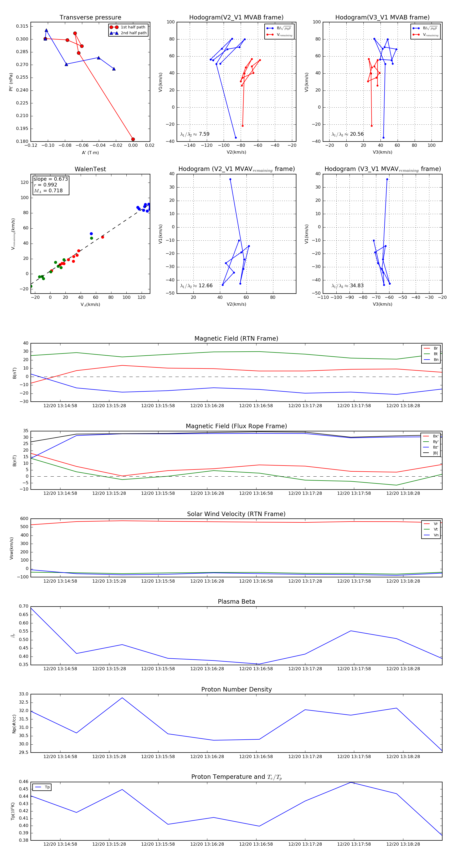Screen dimensions: 473x868
Task: Click the "Plasma Beta" plot title
Action: click(x=236, y=602)
